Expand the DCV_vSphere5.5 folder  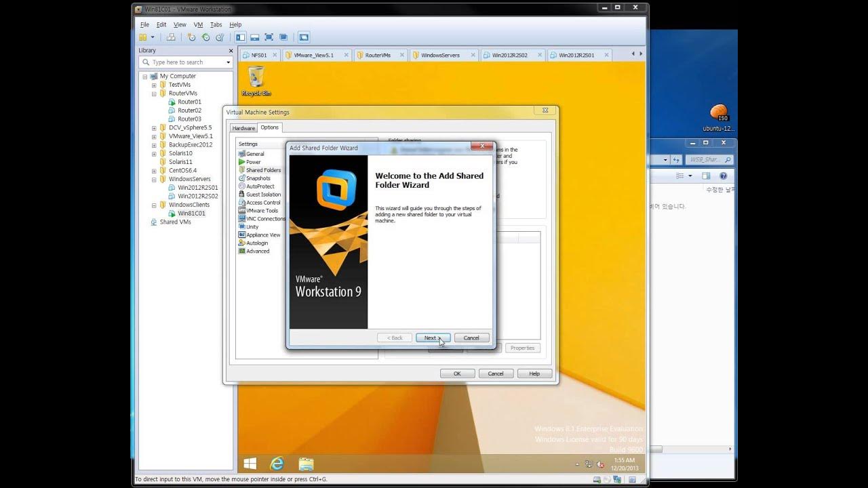coord(154,127)
